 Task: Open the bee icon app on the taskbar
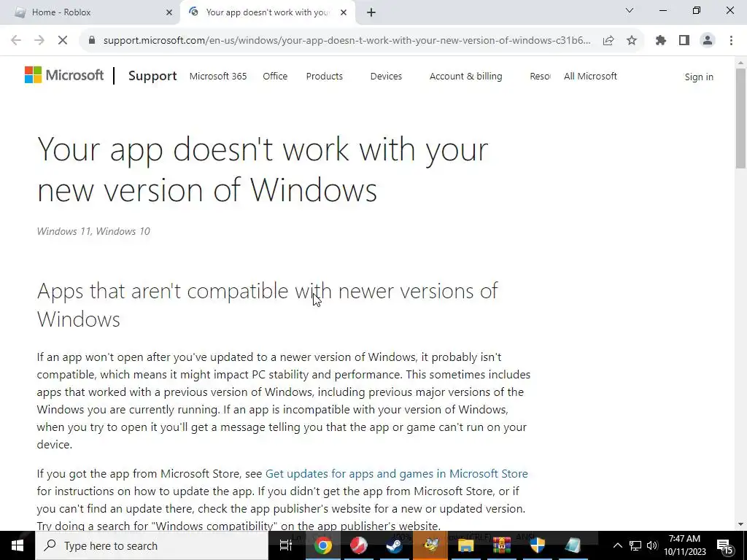(430, 545)
